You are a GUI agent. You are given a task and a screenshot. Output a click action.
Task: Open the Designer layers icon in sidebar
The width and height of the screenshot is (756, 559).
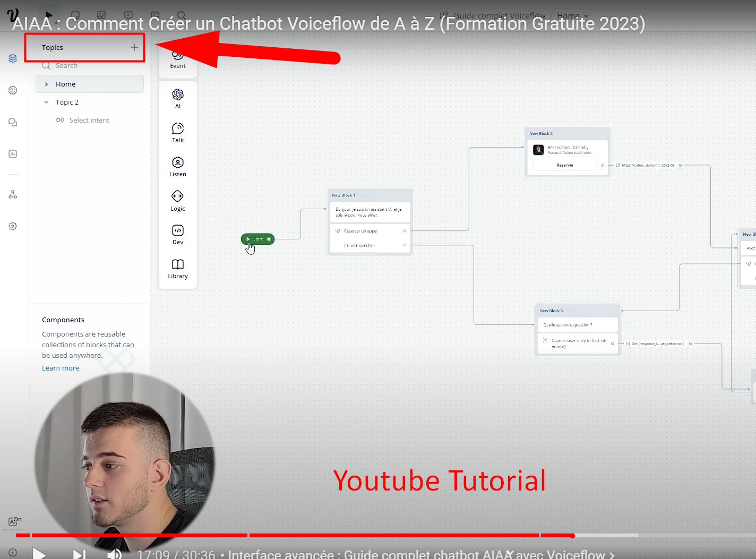pos(13,58)
